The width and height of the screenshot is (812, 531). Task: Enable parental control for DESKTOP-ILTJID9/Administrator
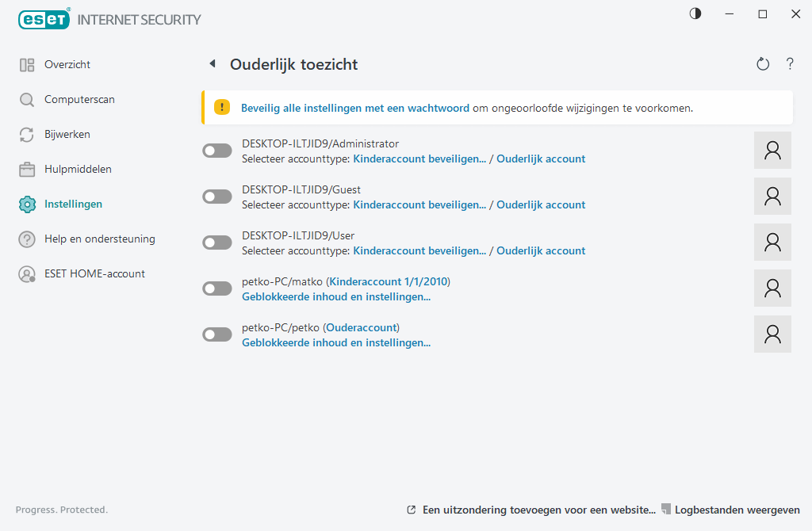[217, 151]
